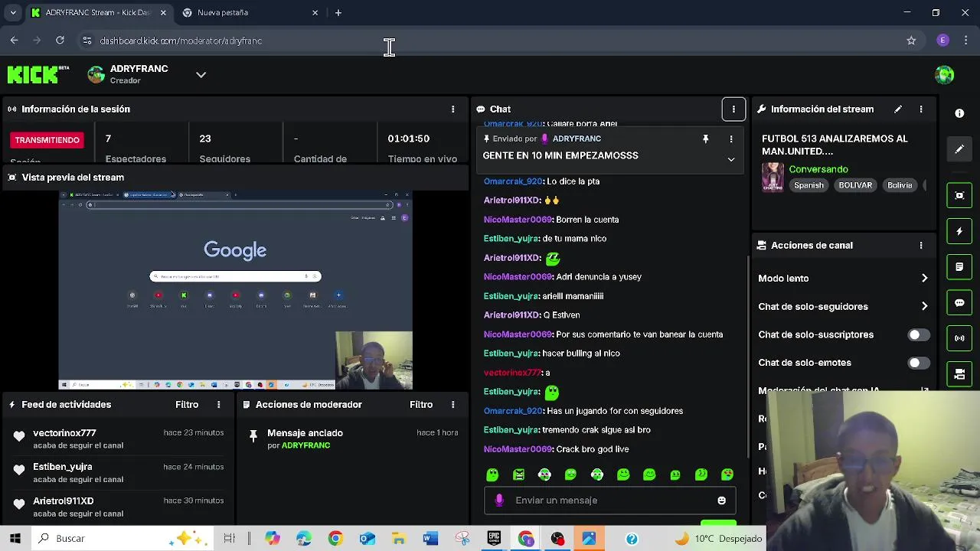This screenshot has width=980, height=551.
Task: Unpin the pinned chat message
Action: [x=706, y=139]
